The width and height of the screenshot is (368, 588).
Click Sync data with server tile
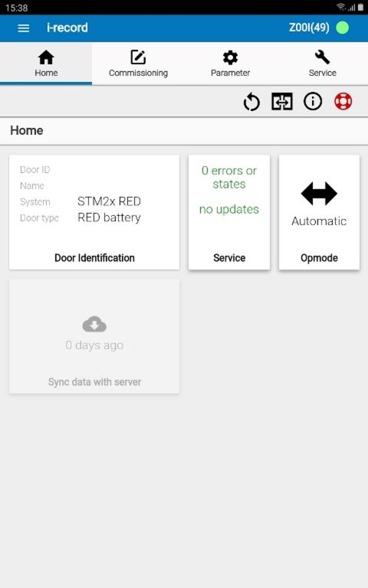(94, 336)
